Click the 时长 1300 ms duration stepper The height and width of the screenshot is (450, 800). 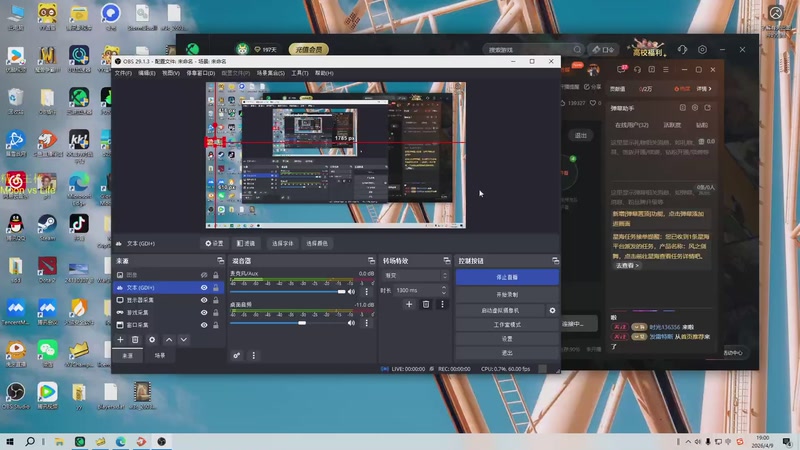point(443,290)
